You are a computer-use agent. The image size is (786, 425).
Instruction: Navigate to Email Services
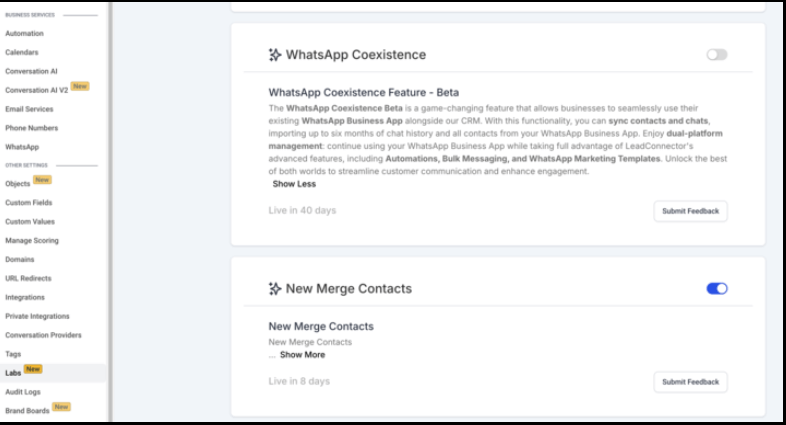[x=29, y=109]
